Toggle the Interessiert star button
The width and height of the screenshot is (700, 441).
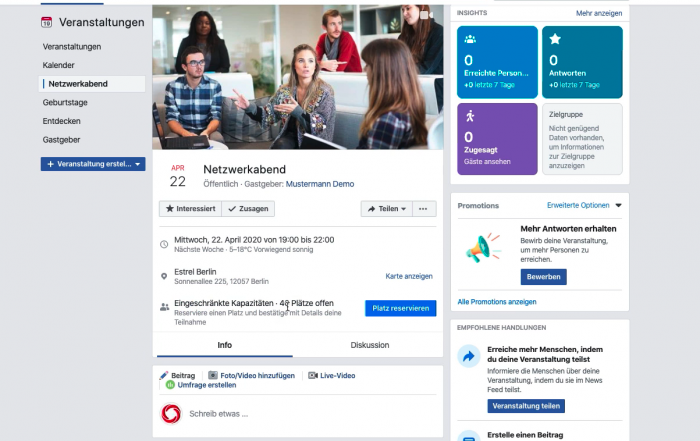pos(191,209)
